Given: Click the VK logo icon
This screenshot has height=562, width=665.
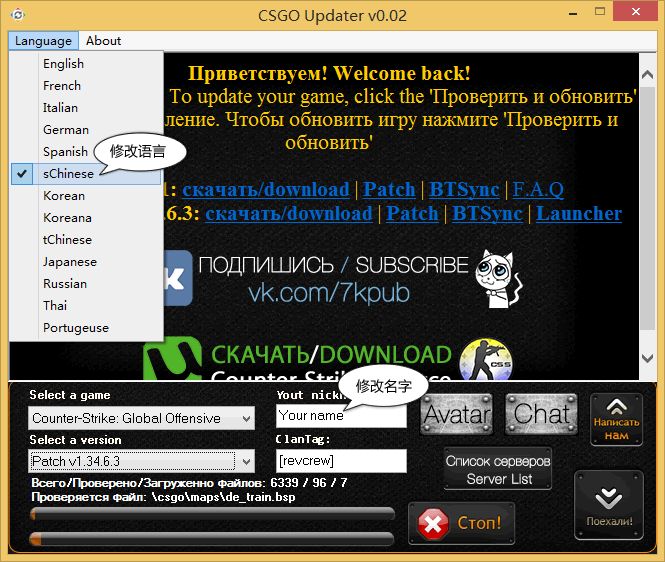Looking at the screenshot, I should 178,278.
